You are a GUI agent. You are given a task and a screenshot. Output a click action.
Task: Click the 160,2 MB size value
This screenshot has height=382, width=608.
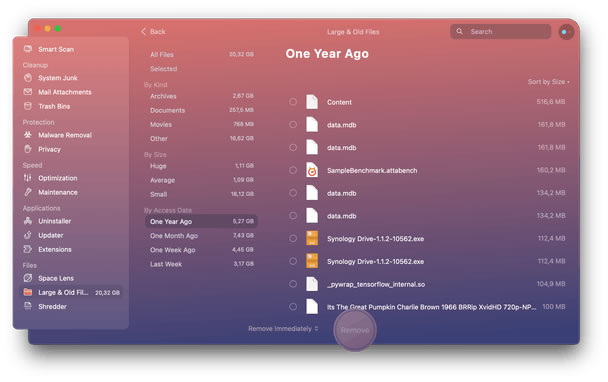pos(551,170)
